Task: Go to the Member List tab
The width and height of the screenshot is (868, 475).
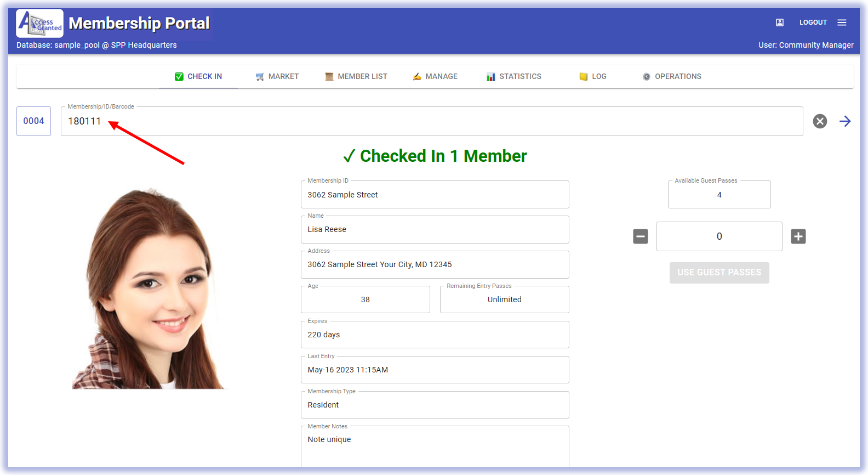Action: click(356, 77)
